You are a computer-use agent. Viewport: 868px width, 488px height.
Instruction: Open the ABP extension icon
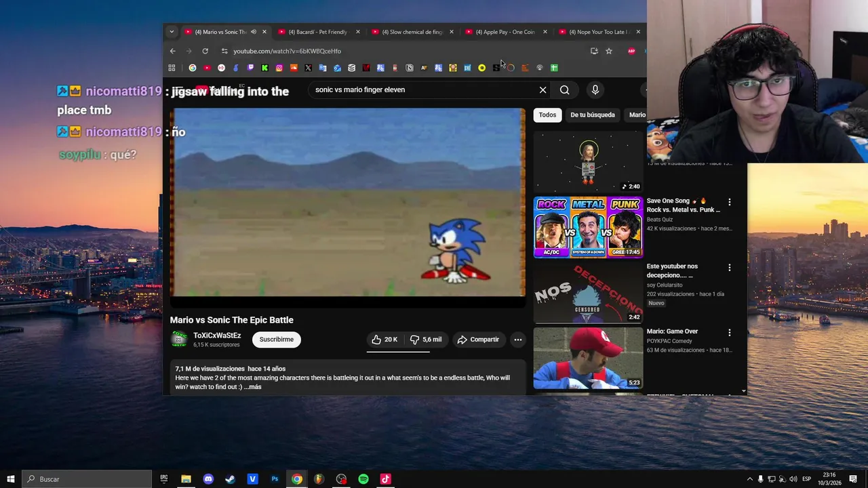tap(631, 51)
